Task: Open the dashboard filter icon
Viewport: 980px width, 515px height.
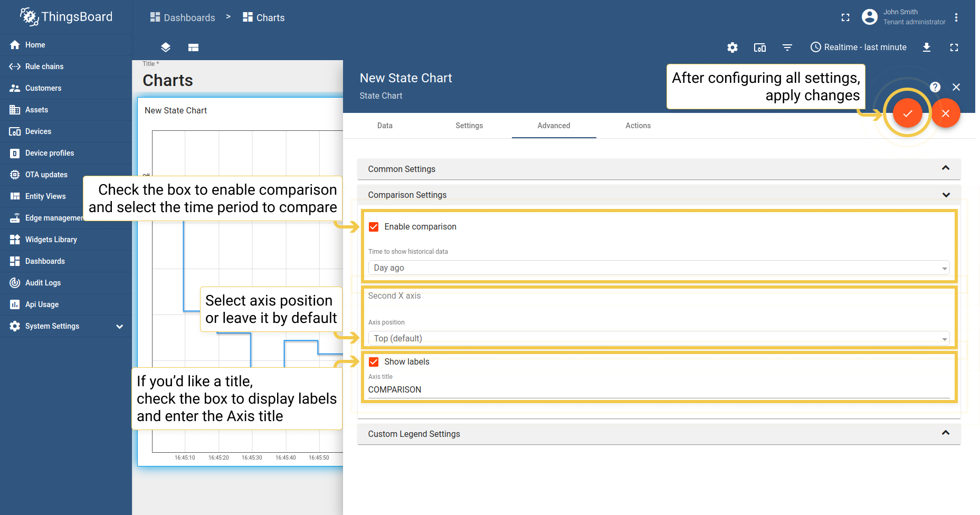Action: point(787,47)
